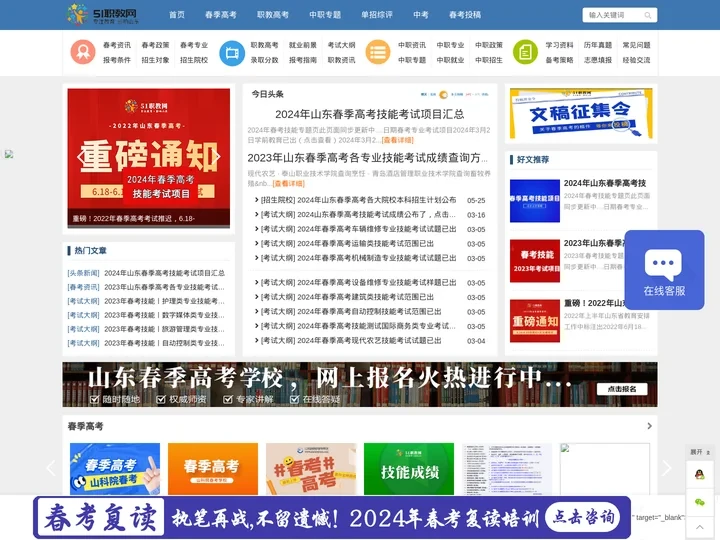Image resolution: width=720 pixels, height=540 pixels.
Task: Open the 单招综评 nav menu
Action: [377, 15]
